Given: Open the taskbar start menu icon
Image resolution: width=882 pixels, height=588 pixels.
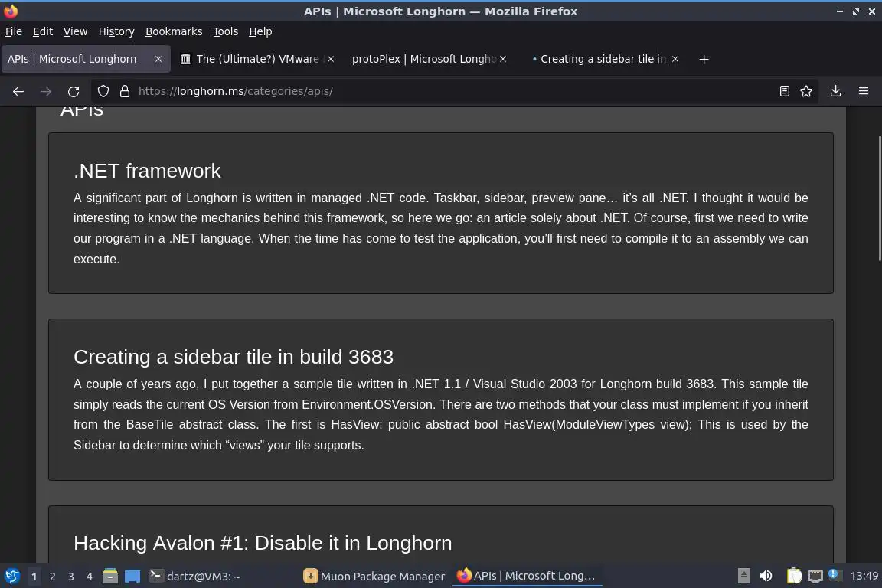Looking at the screenshot, I should [11, 576].
